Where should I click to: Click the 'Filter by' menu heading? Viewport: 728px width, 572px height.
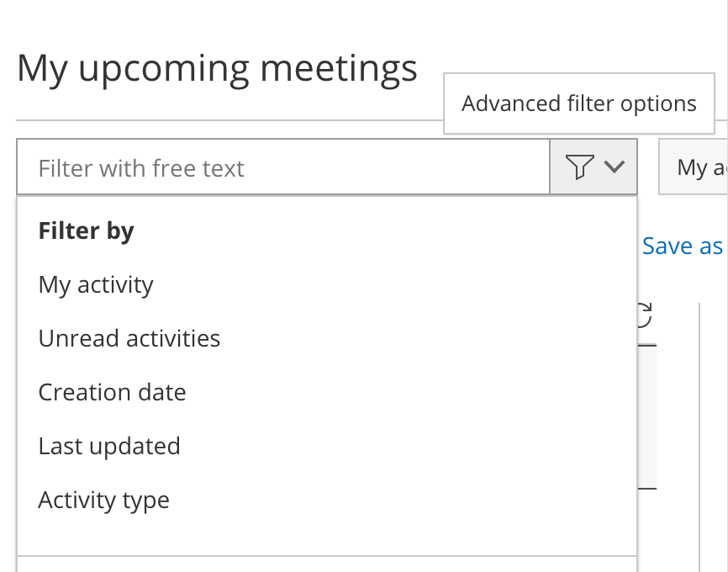(86, 230)
